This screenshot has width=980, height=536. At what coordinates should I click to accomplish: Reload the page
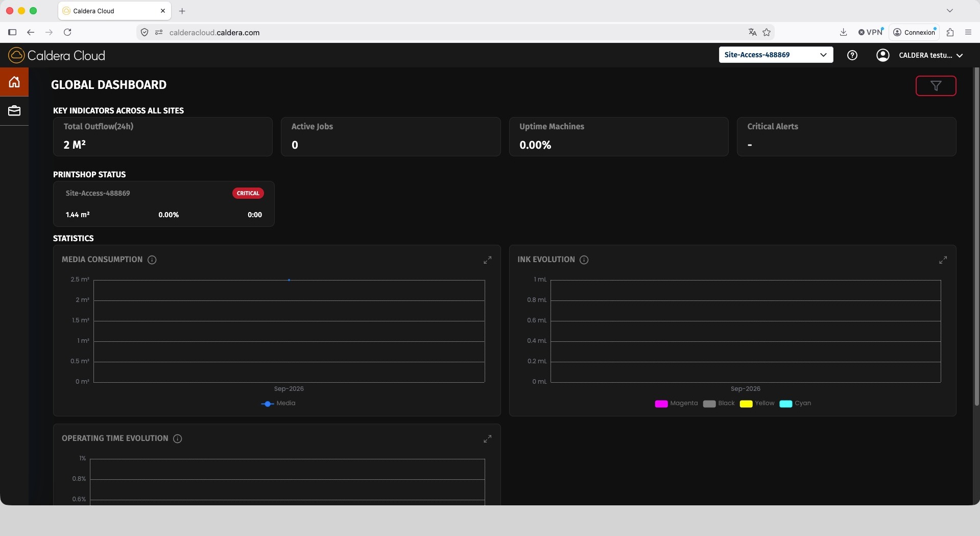[x=67, y=32]
